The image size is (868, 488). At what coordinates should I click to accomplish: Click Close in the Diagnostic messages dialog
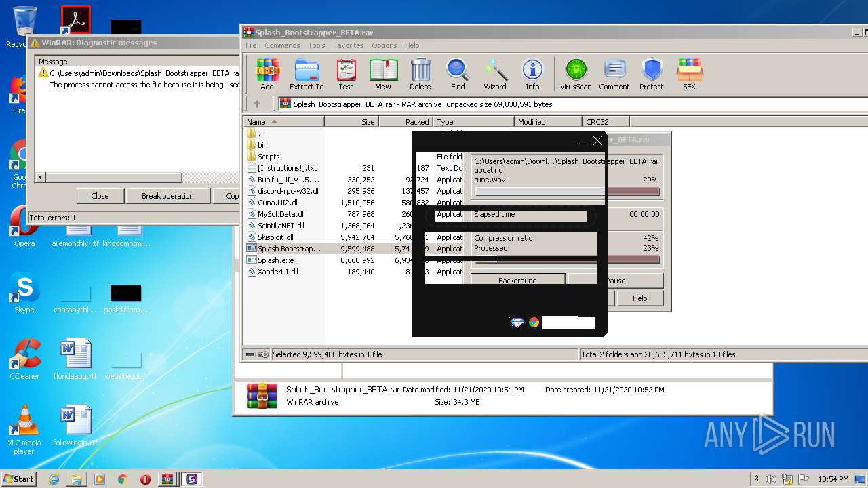100,196
